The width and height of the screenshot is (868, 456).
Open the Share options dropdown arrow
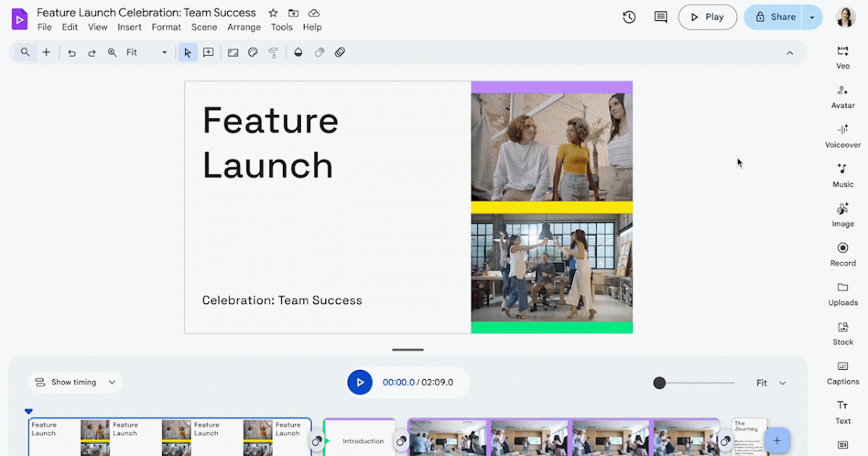(x=812, y=17)
